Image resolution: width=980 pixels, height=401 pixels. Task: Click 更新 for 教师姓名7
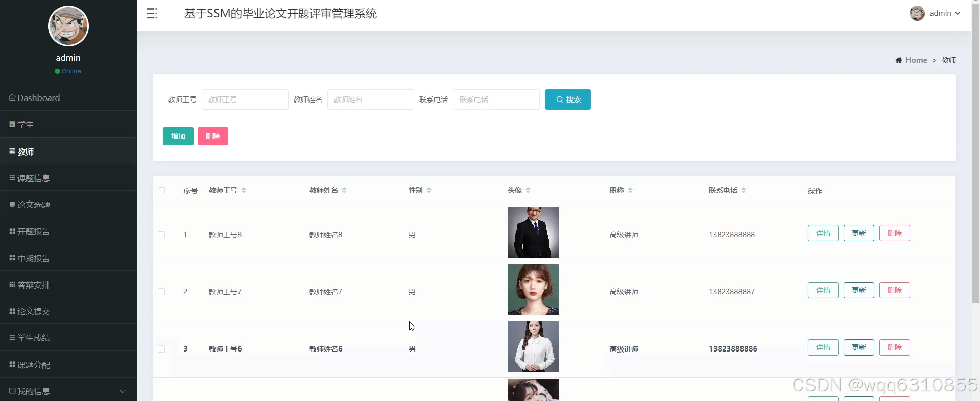(859, 290)
